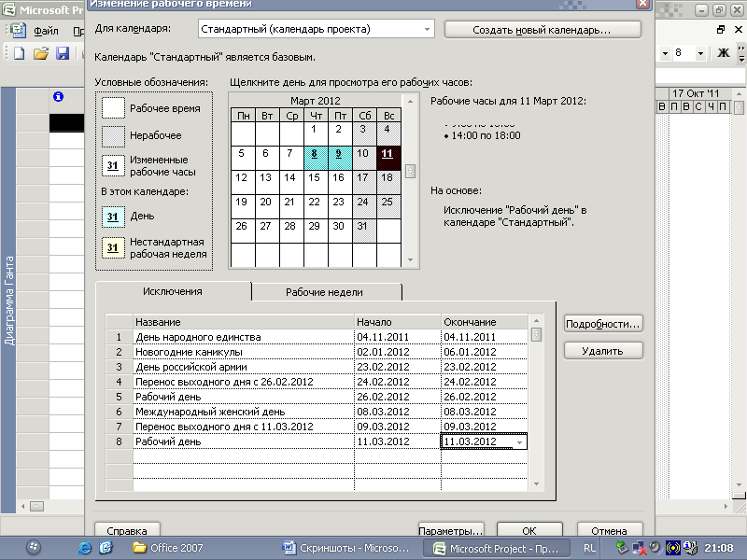Click the 17 Окт '11 Gantt timescale header
The width and height of the screenshot is (747, 560).
coord(696,93)
